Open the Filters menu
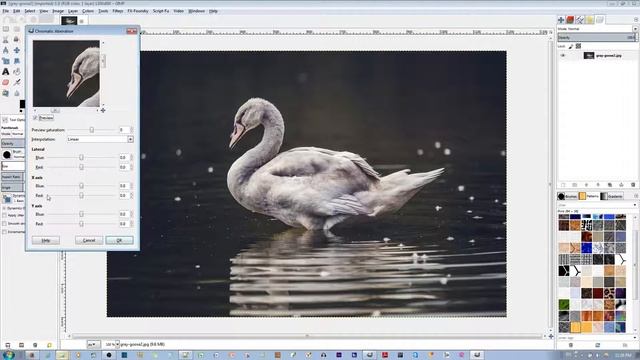640x360 pixels. pos(118,11)
